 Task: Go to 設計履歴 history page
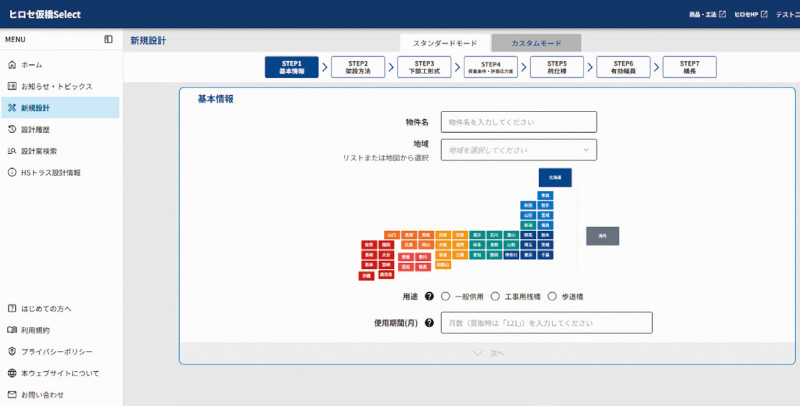pos(35,129)
